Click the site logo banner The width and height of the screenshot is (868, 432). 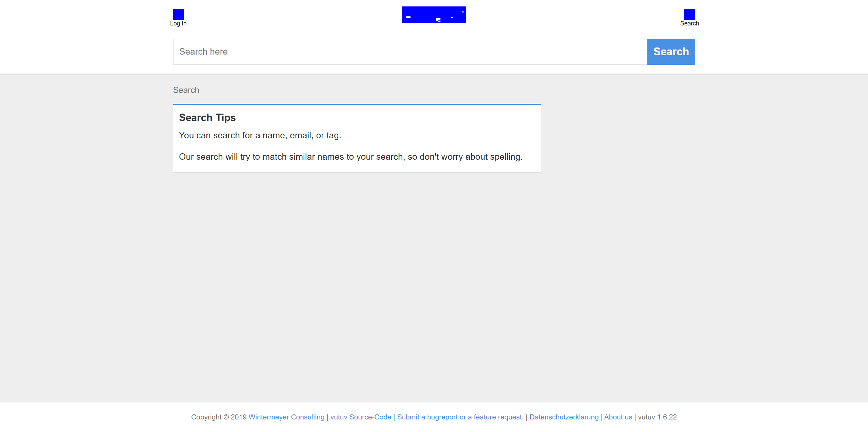433,15
